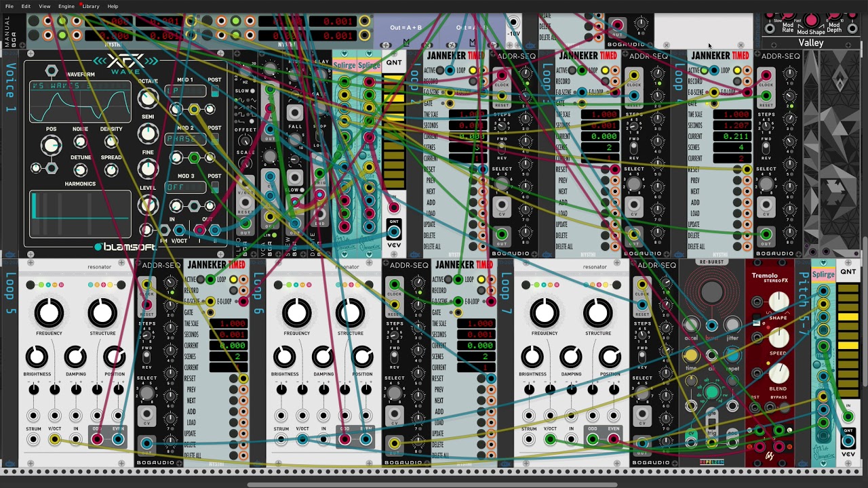Click XFX Wave output I jack
This screenshot has height=488, width=868.
[x=199, y=230]
